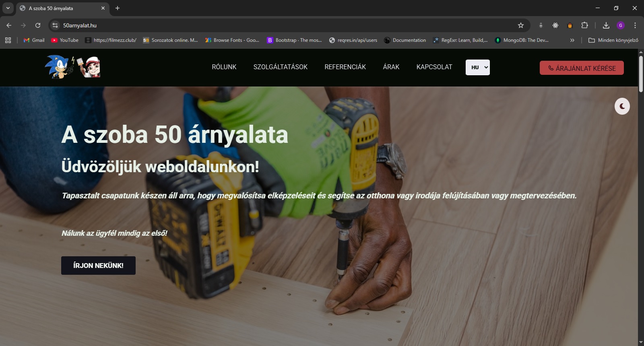
Task: Open the Bootstrap bookmark
Action: pyautogui.click(x=295, y=40)
